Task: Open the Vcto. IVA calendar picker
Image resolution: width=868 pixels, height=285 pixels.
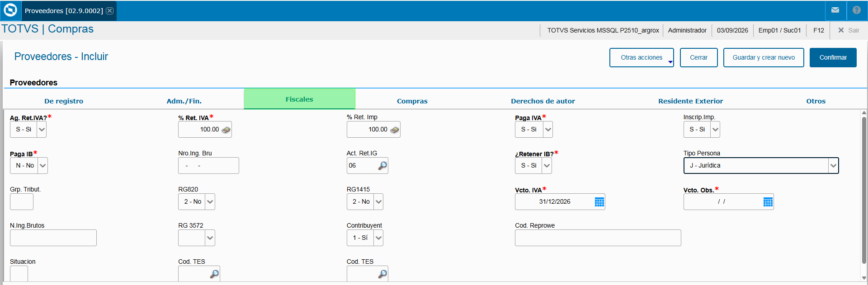Action: click(599, 202)
